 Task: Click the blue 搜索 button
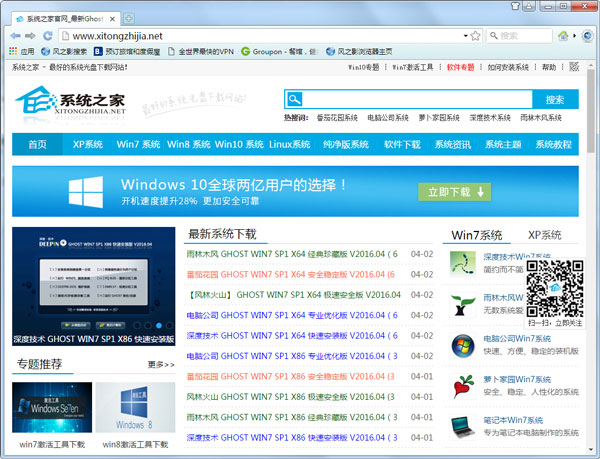(555, 99)
